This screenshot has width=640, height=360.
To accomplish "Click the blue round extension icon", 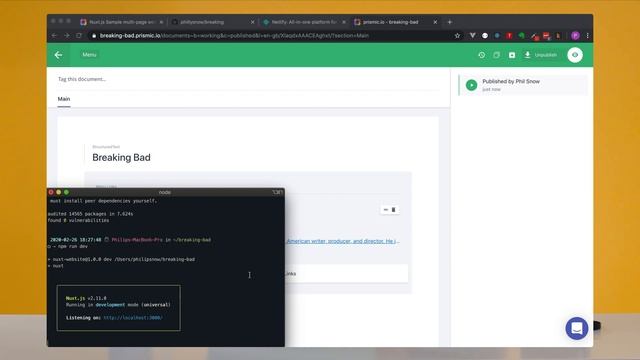I will (x=497, y=36).
